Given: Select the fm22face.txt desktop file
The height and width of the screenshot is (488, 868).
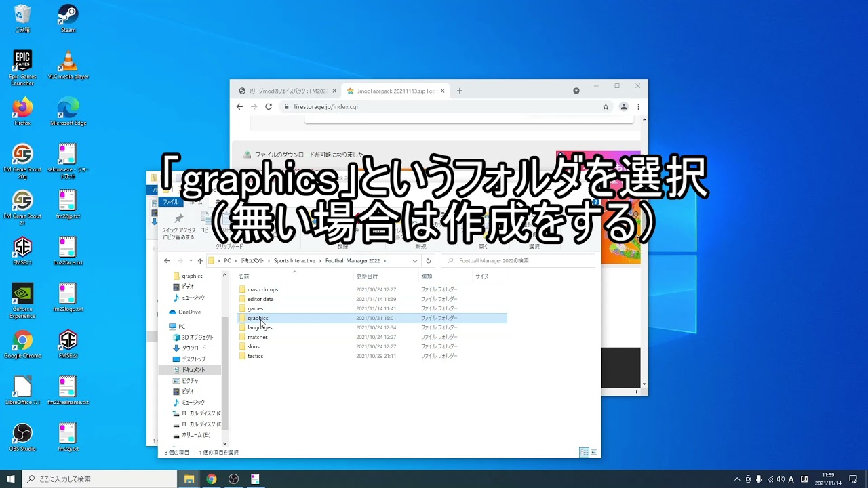Looking at the screenshot, I should 68,251.
